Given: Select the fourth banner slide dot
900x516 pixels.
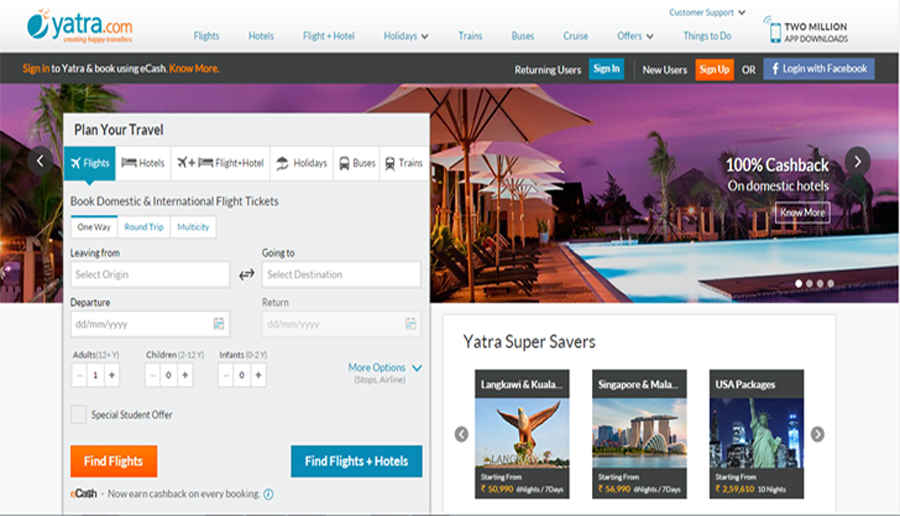Looking at the screenshot, I should coord(831,284).
